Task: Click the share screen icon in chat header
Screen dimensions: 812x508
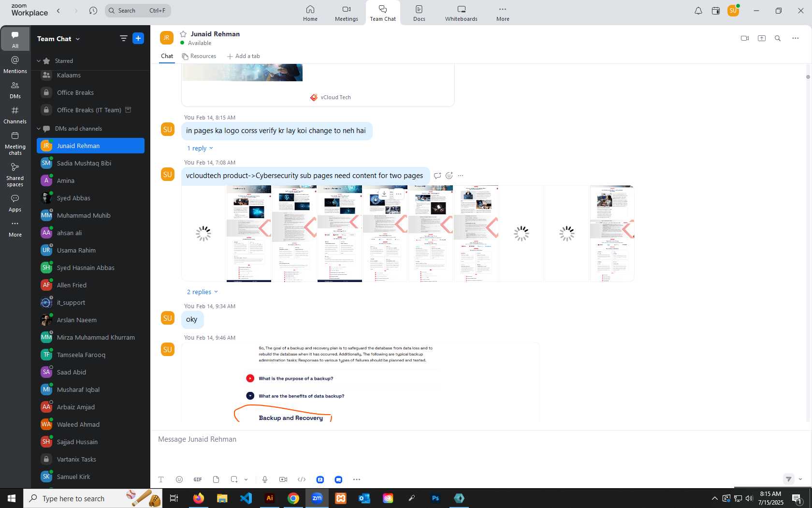Action: pos(762,38)
